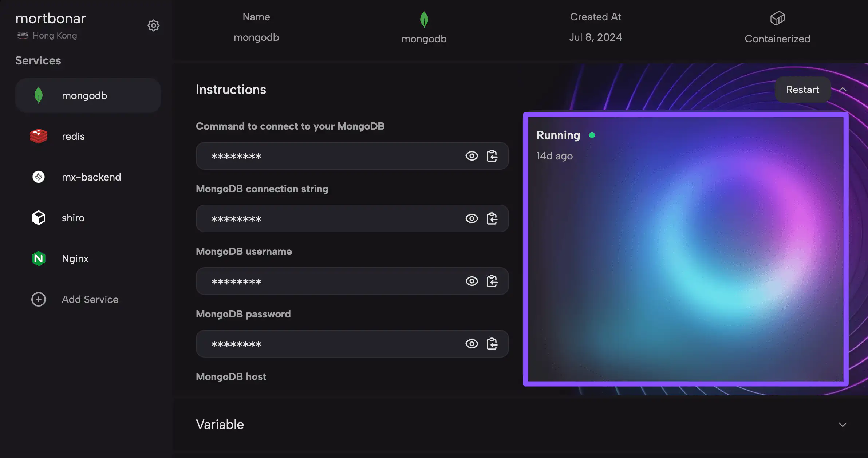Click the Restart button
Viewport: 868px width, 458px height.
click(x=802, y=90)
